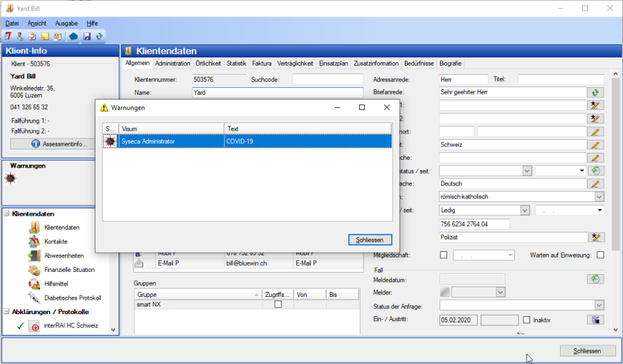Open the Kontakte item in sidebar

pyautogui.click(x=55, y=242)
